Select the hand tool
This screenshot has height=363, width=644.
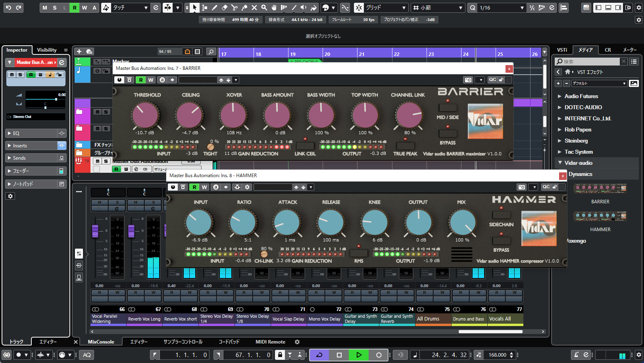274,8
